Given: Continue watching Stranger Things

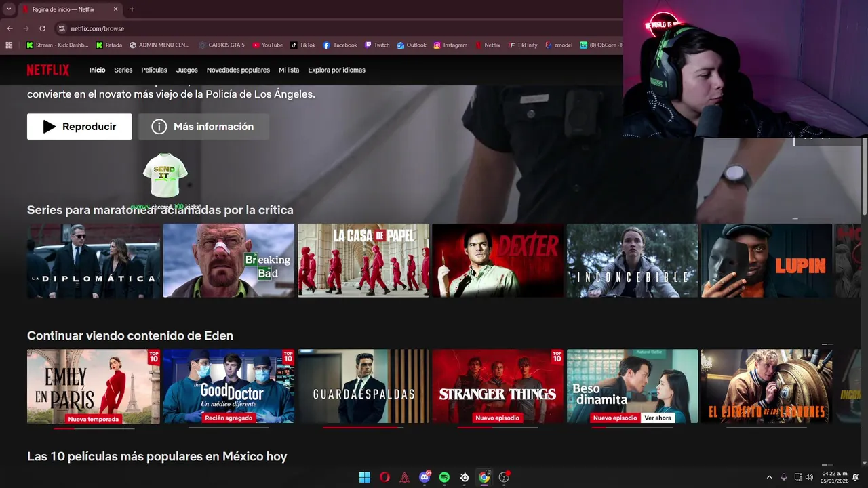Looking at the screenshot, I should click(498, 386).
